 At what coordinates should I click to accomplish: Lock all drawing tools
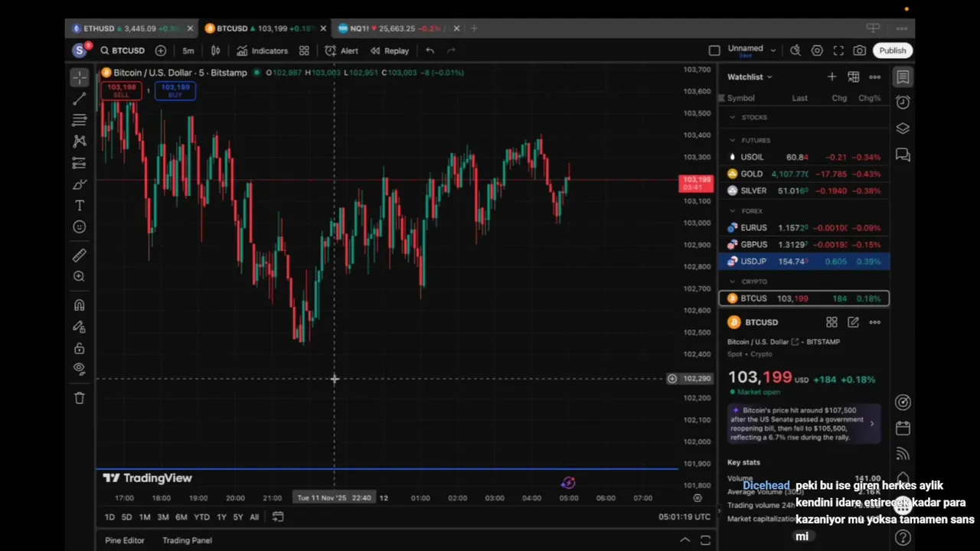pos(80,348)
